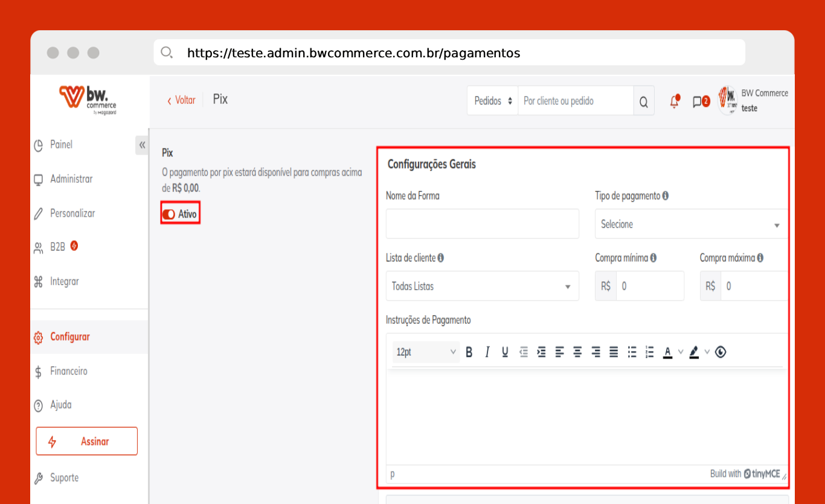Click the Voltar back link
Screen dimensions: 825x504
point(181,100)
